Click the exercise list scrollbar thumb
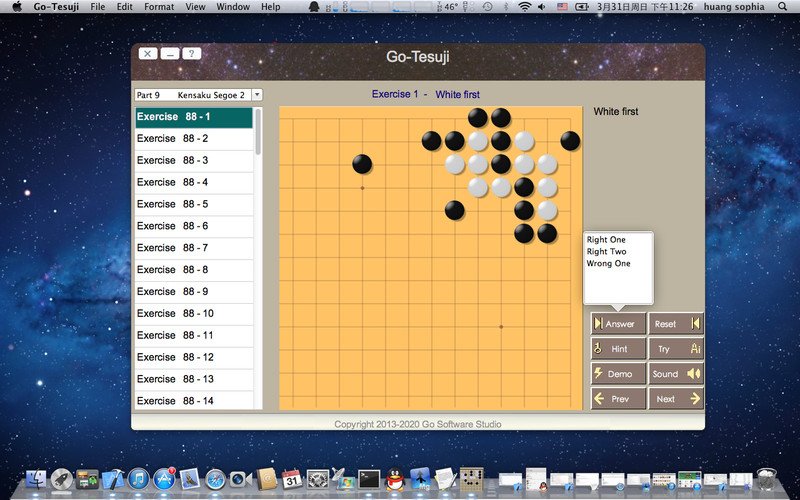This screenshot has height=500, width=800. [258, 132]
